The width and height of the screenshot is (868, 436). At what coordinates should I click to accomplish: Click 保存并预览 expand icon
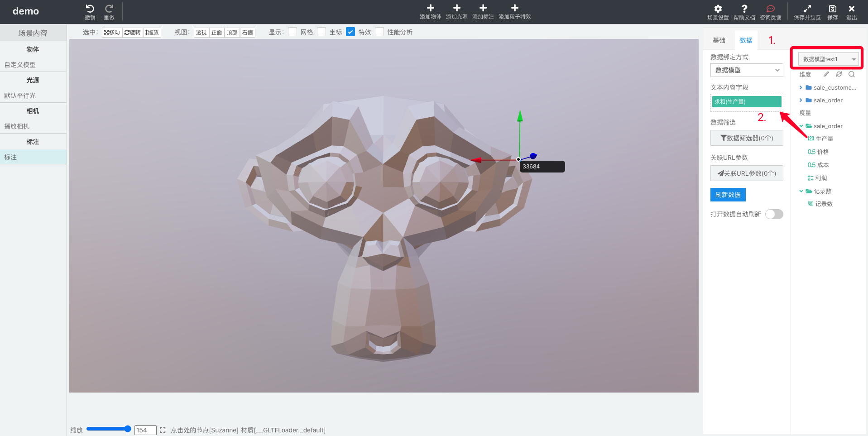(807, 9)
